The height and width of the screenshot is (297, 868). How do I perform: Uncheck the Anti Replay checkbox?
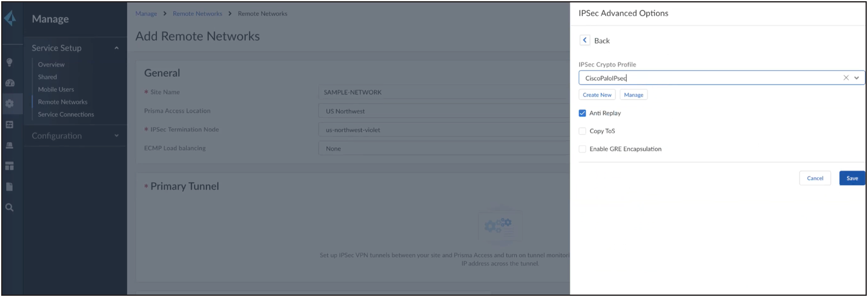582,113
